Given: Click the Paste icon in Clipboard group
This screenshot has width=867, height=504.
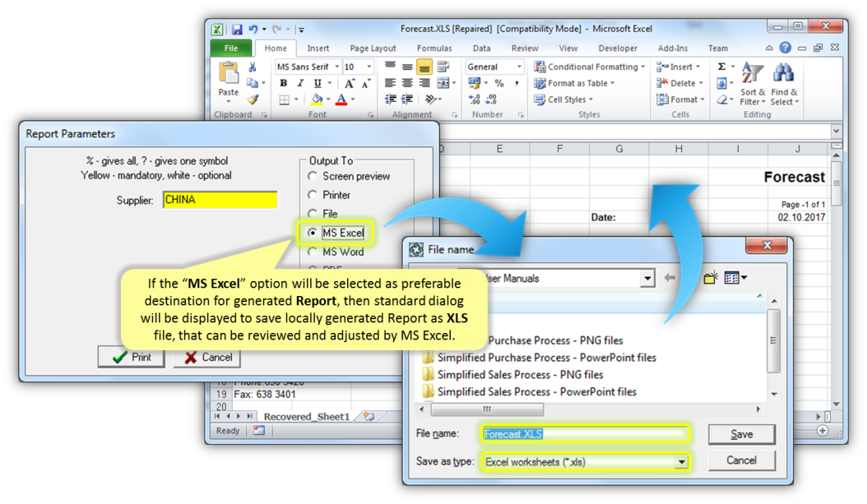Looking at the screenshot, I should [229, 78].
